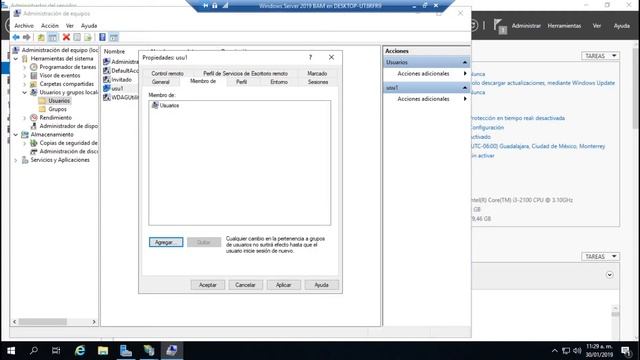Expand Visor de eventos node

click(x=24, y=76)
